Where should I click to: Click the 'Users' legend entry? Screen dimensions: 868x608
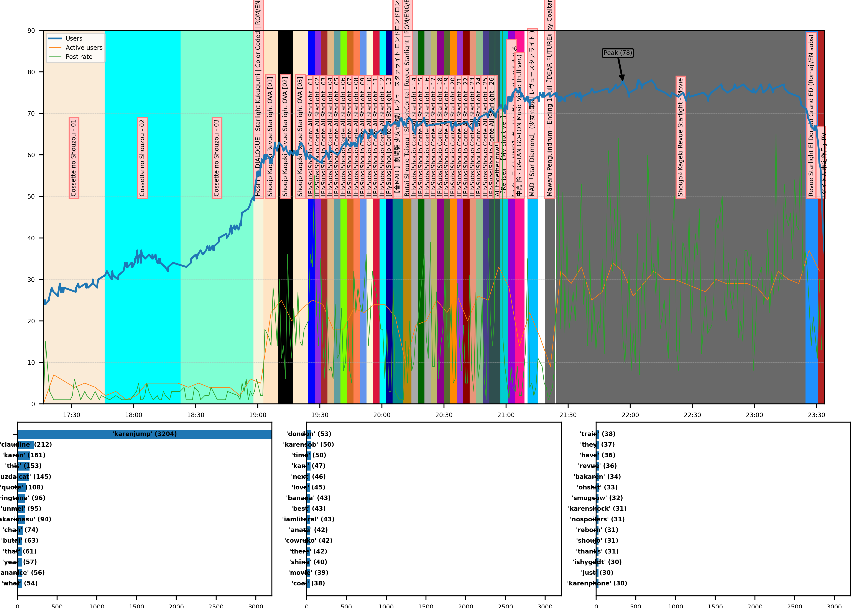(x=74, y=39)
